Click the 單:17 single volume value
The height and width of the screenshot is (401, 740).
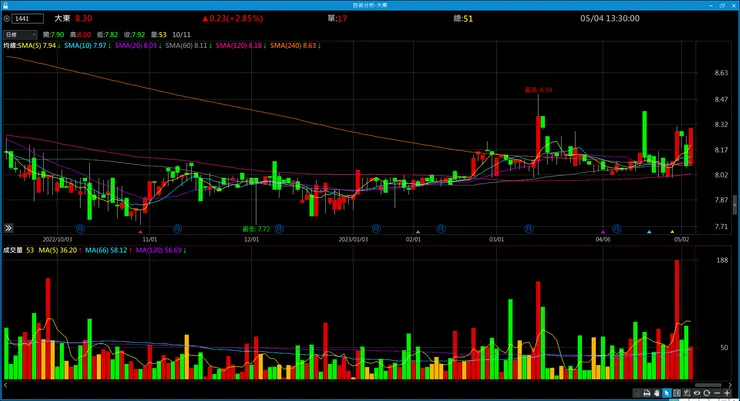coord(337,18)
